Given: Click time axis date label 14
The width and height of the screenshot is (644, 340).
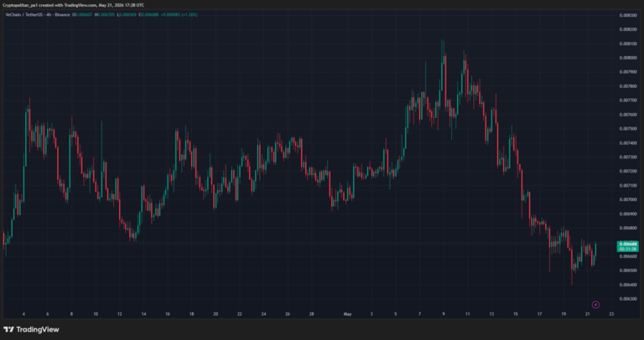Looking at the screenshot, I should 143,314.
